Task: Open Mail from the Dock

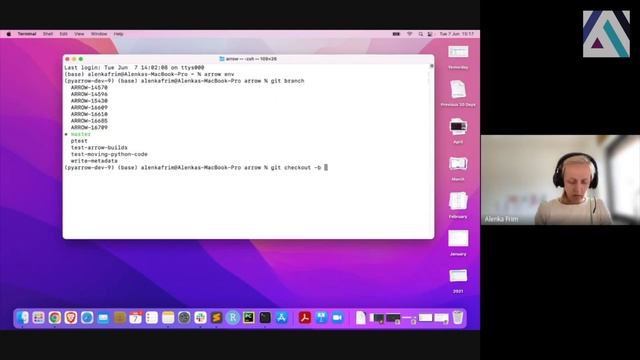Action: tap(103, 318)
